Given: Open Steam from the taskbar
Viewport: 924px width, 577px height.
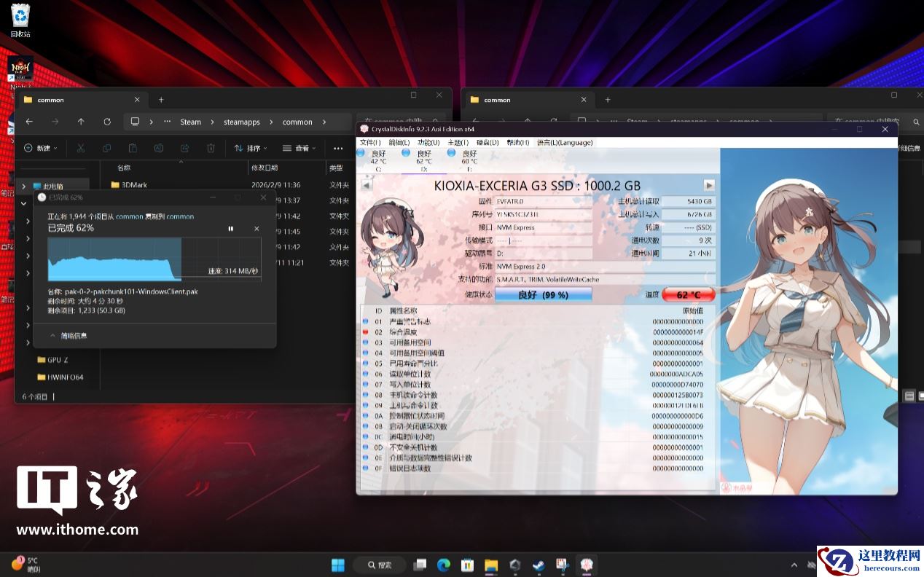Looking at the screenshot, I should (x=539, y=565).
